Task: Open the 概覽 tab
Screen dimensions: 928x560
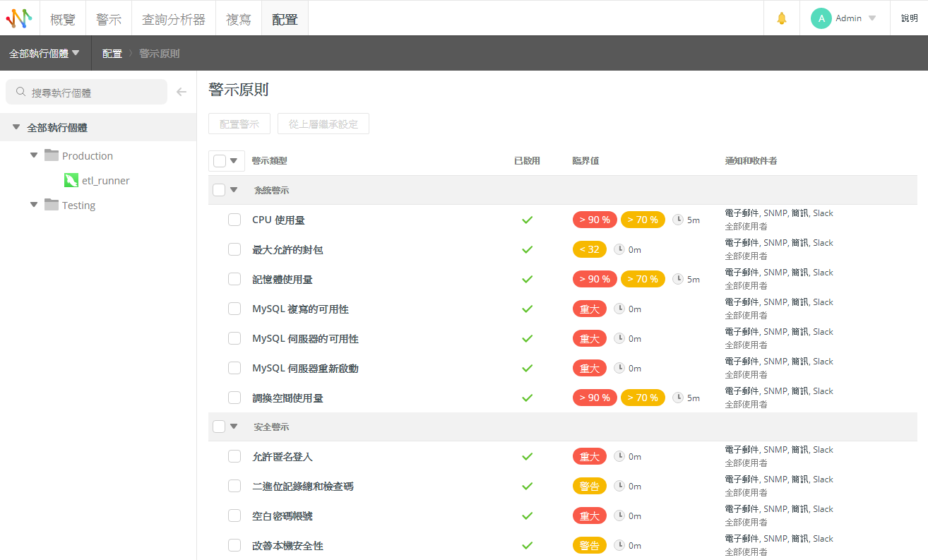Action: tap(63, 19)
